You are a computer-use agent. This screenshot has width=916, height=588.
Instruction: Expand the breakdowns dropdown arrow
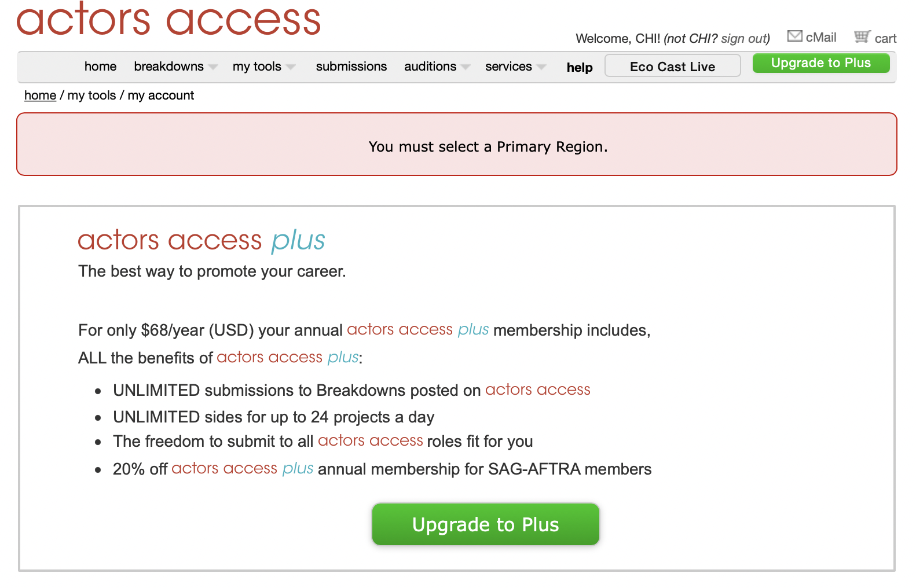coord(213,67)
